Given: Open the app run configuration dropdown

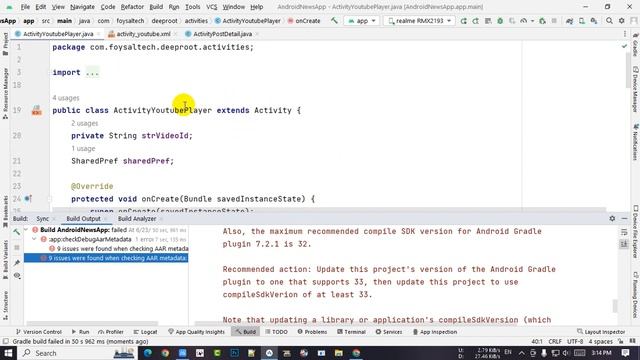Looking at the screenshot, I should 362,21.
